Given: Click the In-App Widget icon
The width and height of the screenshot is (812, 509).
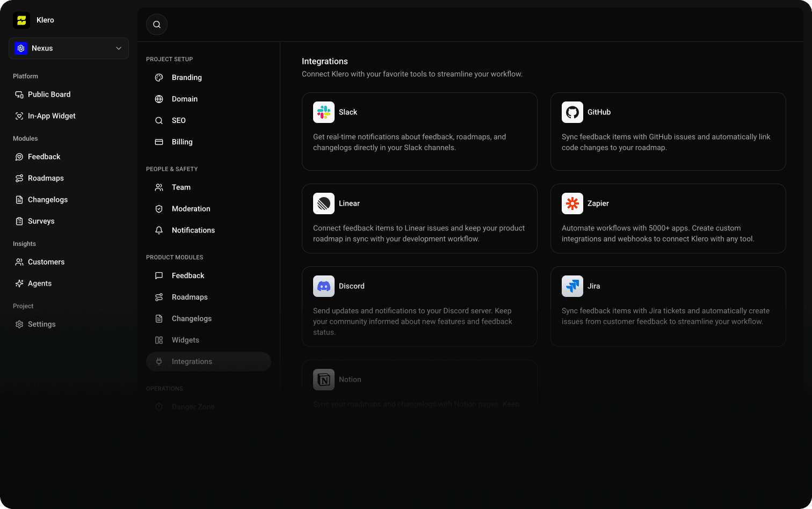Looking at the screenshot, I should 19,116.
